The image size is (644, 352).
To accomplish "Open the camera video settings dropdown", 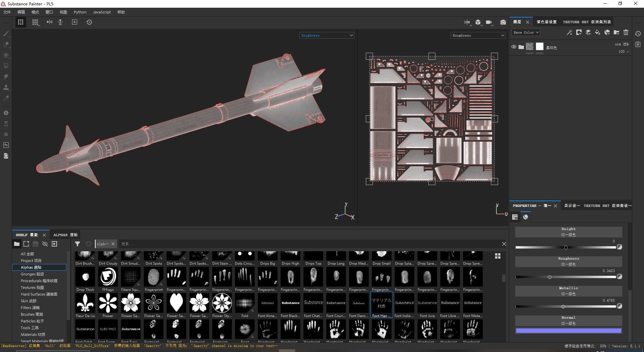I will click(489, 23).
